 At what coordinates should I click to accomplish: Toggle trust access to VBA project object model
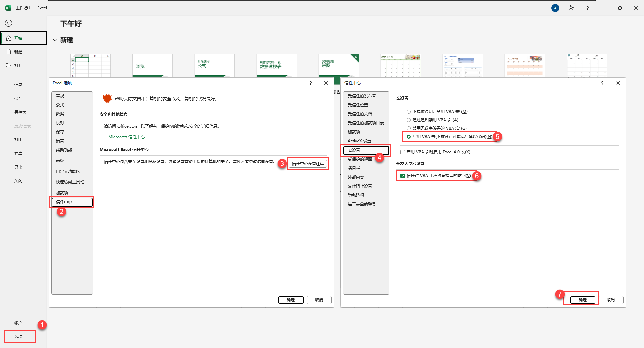(x=402, y=176)
